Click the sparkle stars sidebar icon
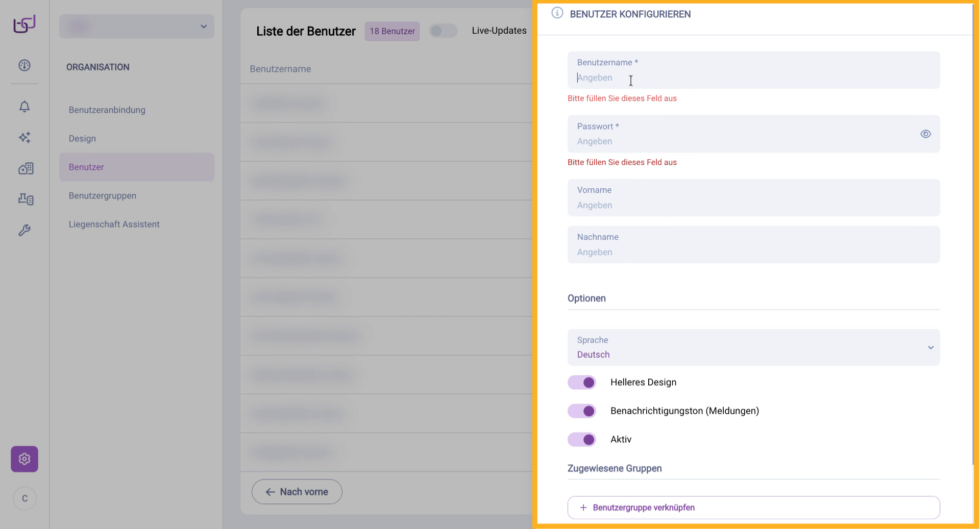This screenshot has height=529, width=980. 24,137
